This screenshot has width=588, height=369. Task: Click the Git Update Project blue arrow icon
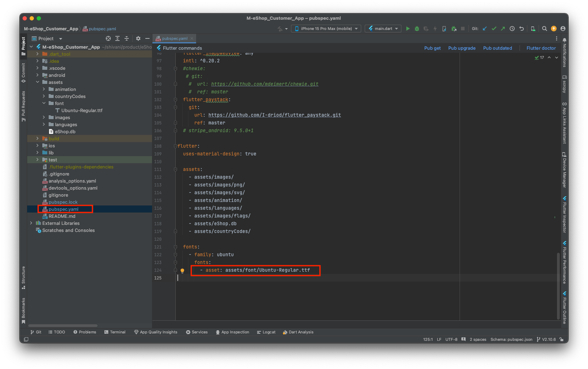tap(485, 29)
